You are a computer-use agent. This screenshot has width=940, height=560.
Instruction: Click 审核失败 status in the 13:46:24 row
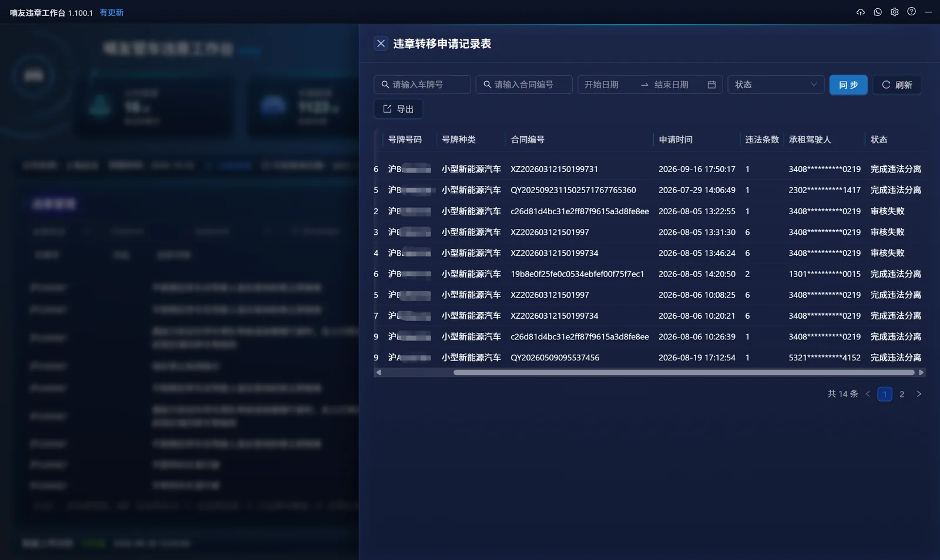tap(887, 253)
